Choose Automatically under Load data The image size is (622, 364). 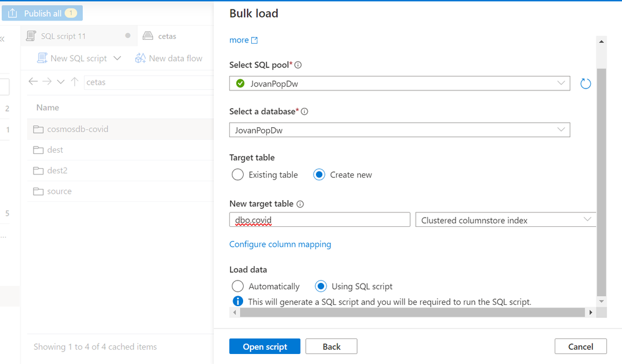[x=237, y=287]
